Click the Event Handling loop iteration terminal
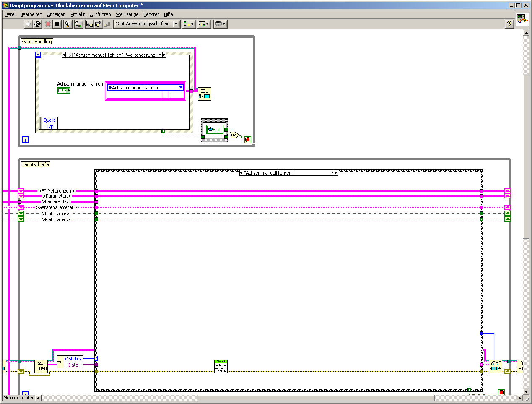The image size is (532, 404). (x=25, y=140)
